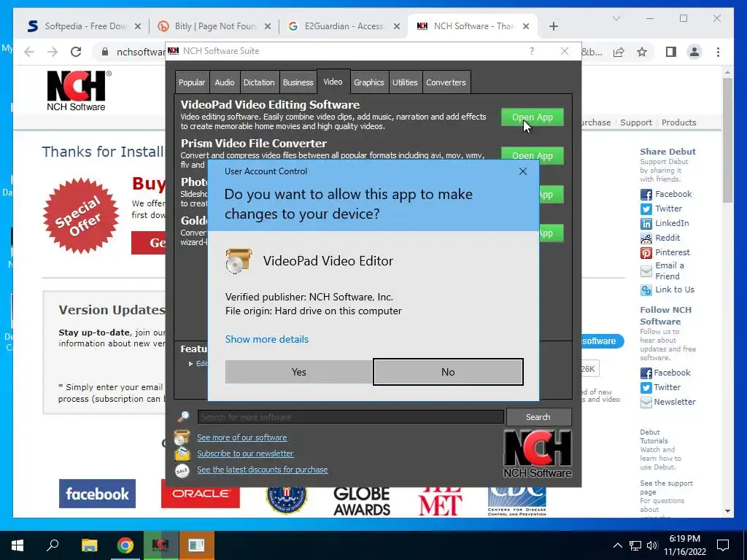
Task: Switch to Bitly Page Not Found tab
Action: [215, 26]
